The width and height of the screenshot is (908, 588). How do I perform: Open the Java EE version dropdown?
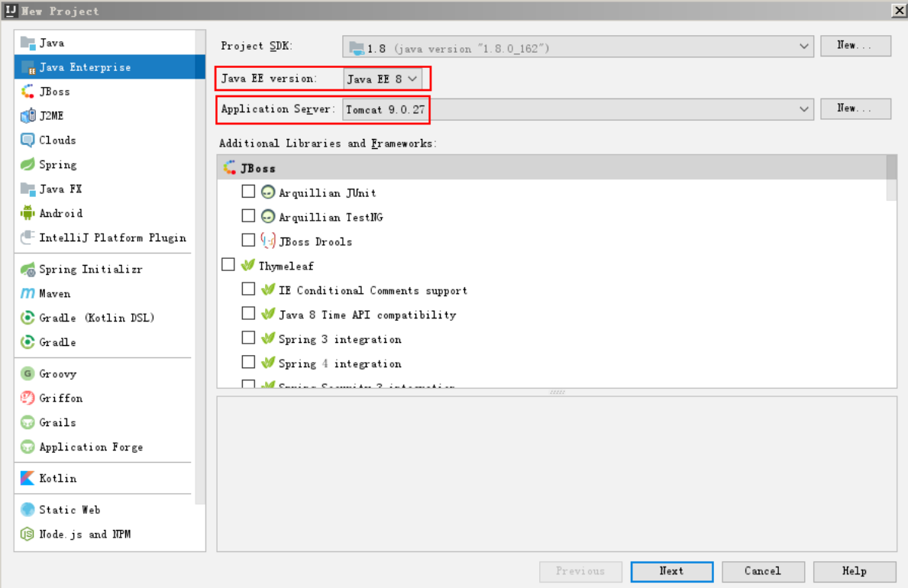pos(382,79)
